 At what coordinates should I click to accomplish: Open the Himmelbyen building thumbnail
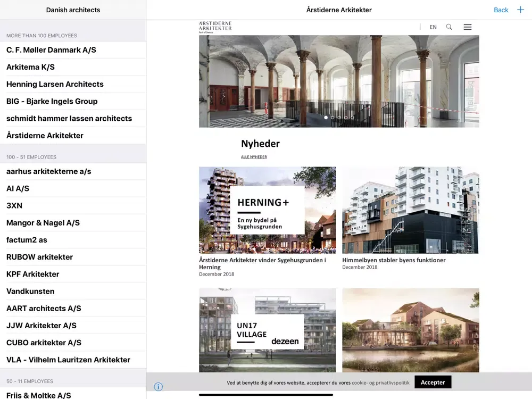tap(411, 210)
